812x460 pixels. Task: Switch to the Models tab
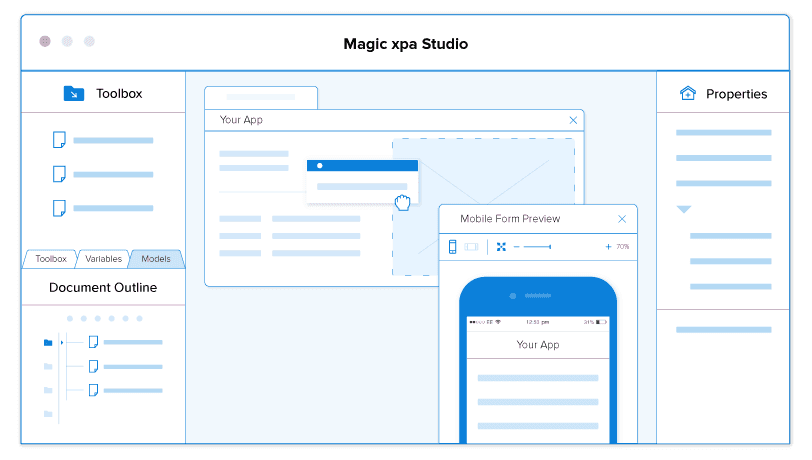point(155,259)
